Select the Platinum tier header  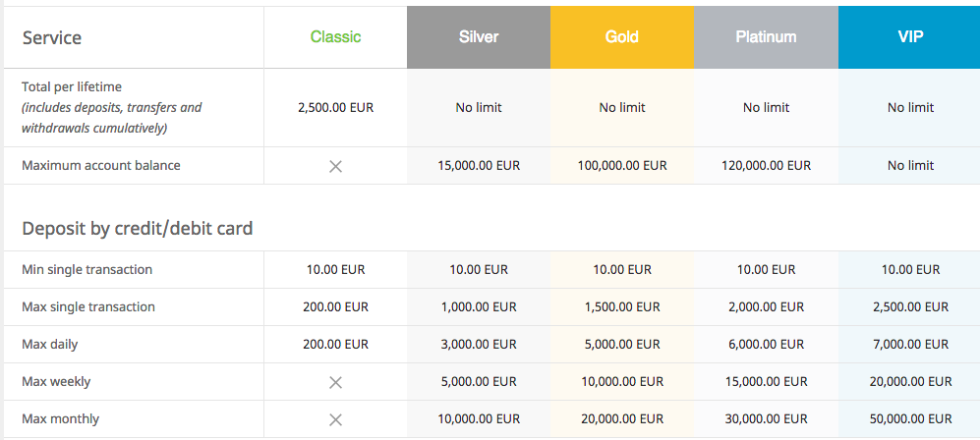tap(766, 37)
